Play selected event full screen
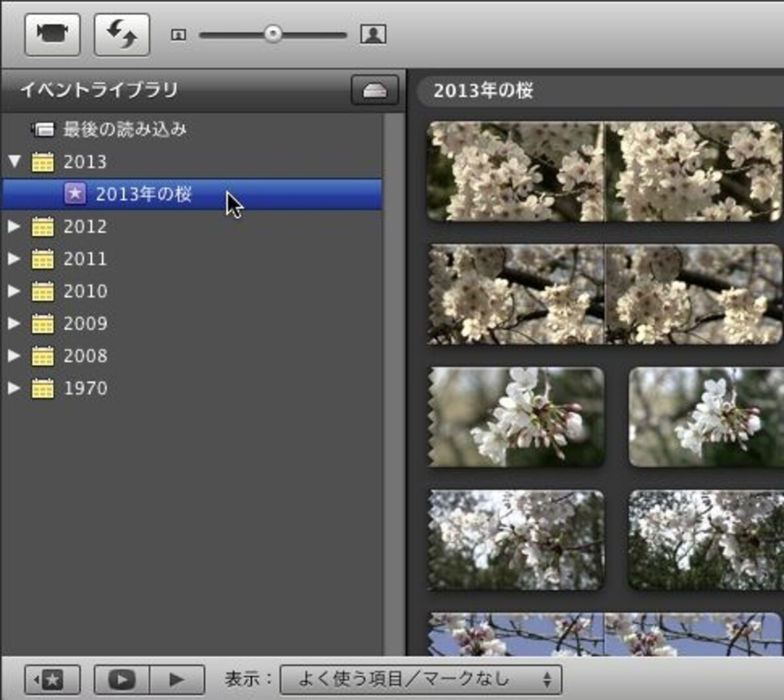 (x=122, y=680)
